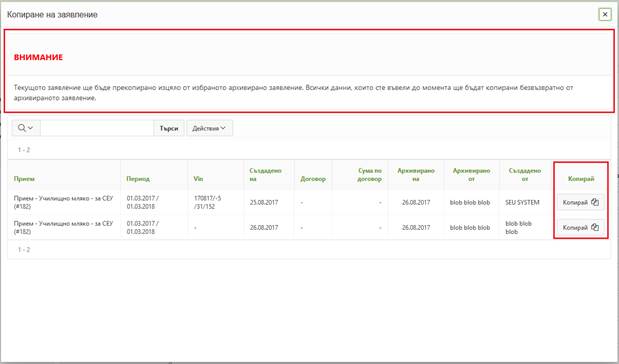Close the Копиране на заявление dialog
Image resolution: width=619 pixels, height=364 pixels.
[605, 15]
